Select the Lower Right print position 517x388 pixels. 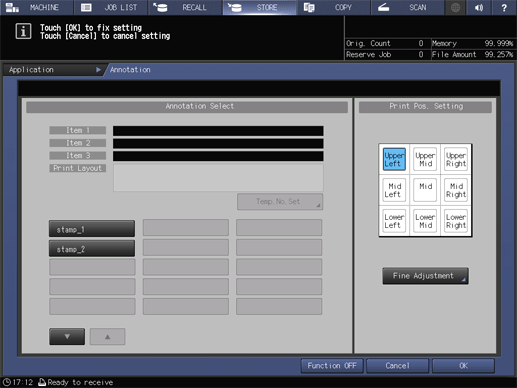(x=456, y=221)
